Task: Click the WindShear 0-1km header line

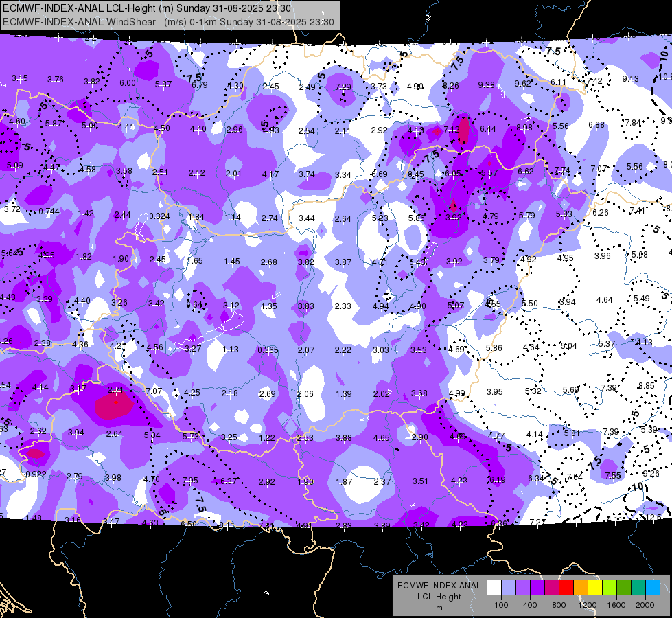Action: tap(168, 22)
